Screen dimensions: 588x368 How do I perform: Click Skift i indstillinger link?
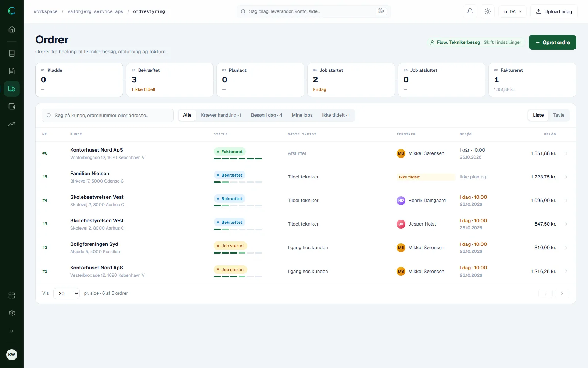pos(502,42)
